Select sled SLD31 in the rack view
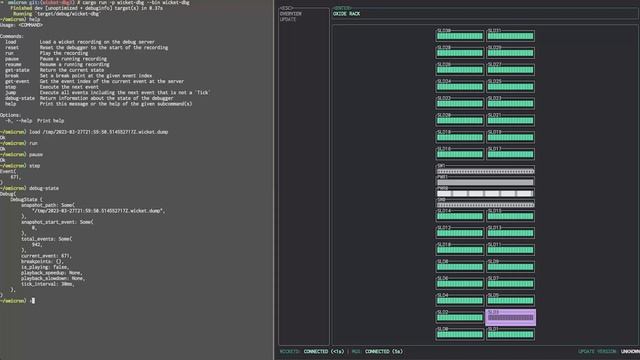 click(510, 36)
